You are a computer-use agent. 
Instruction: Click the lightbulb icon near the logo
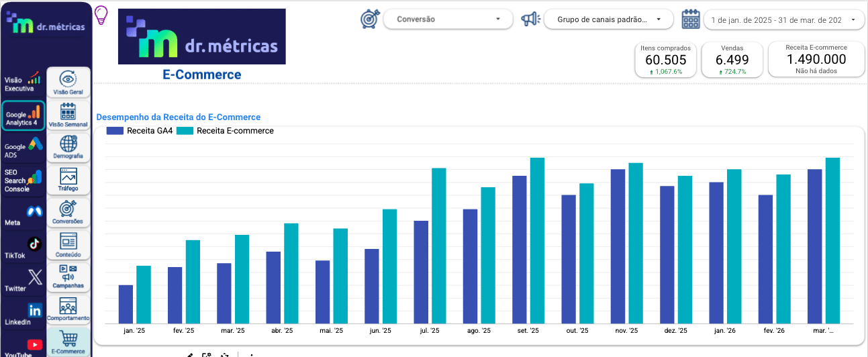(x=101, y=15)
